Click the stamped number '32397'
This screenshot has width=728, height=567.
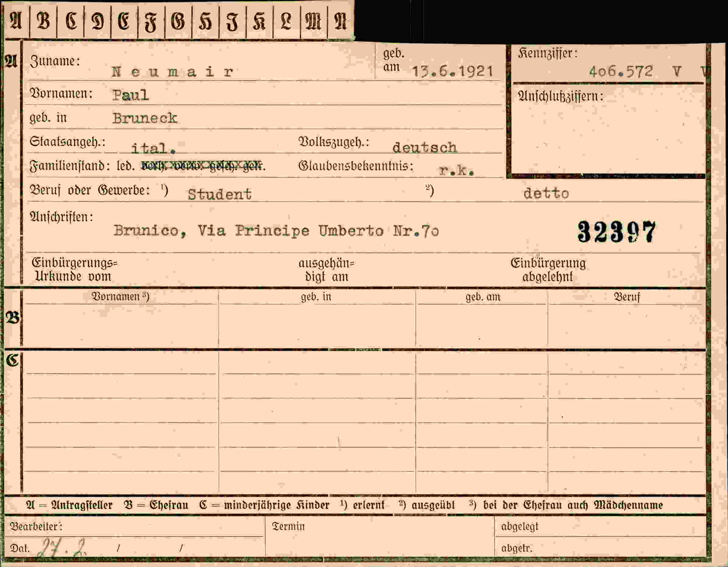pyautogui.click(x=616, y=231)
